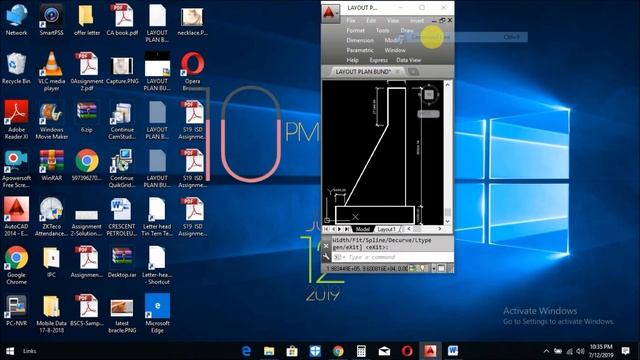The width and height of the screenshot is (640, 360).
Task: Open the CRESCENT PETROLEUM Word document
Action: pos(122,217)
